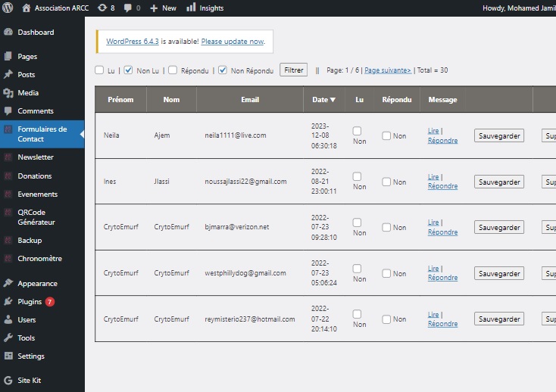
Task: Open the comments bubble in admin bar
Action: [128, 8]
